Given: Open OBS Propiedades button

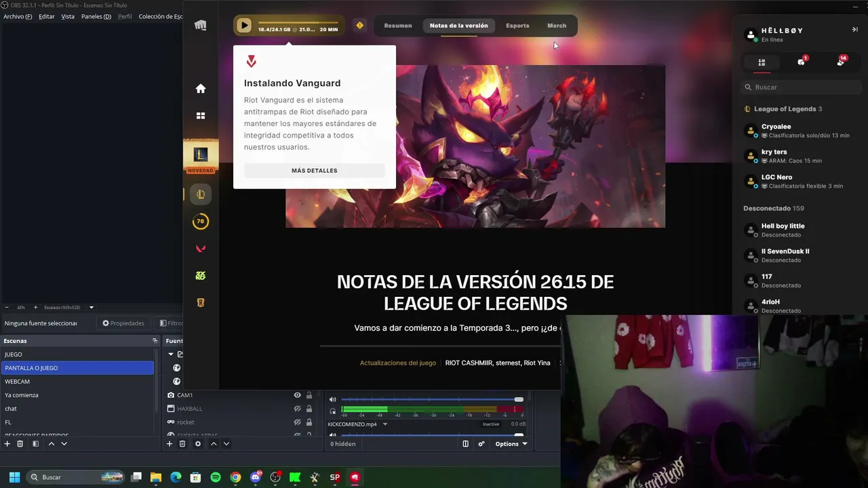Looking at the screenshot, I should [123, 323].
